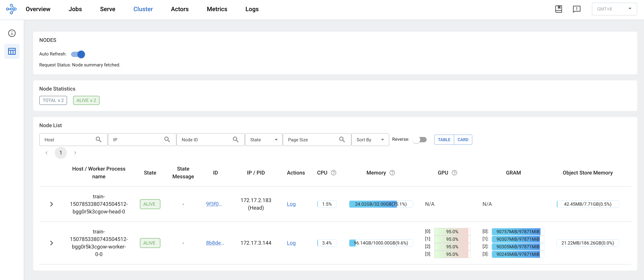This screenshot has height=280, width=644.
Task: Enable the Reverse sort toggle
Action: pos(420,140)
